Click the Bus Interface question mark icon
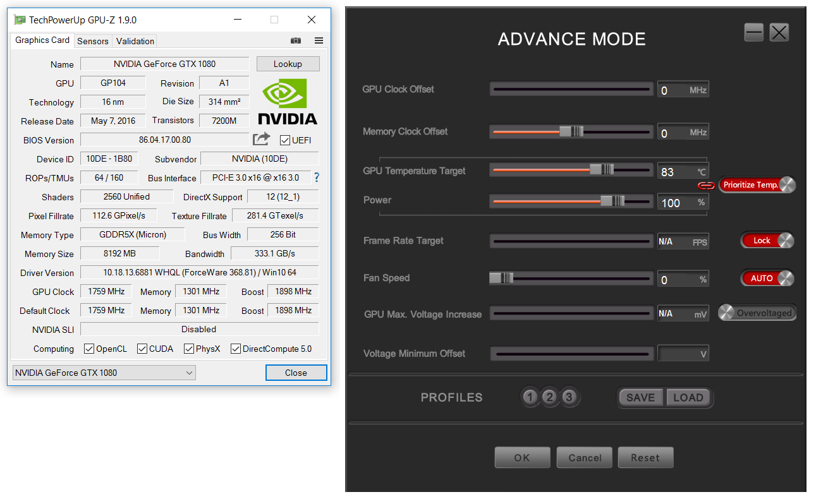 [317, 177]
